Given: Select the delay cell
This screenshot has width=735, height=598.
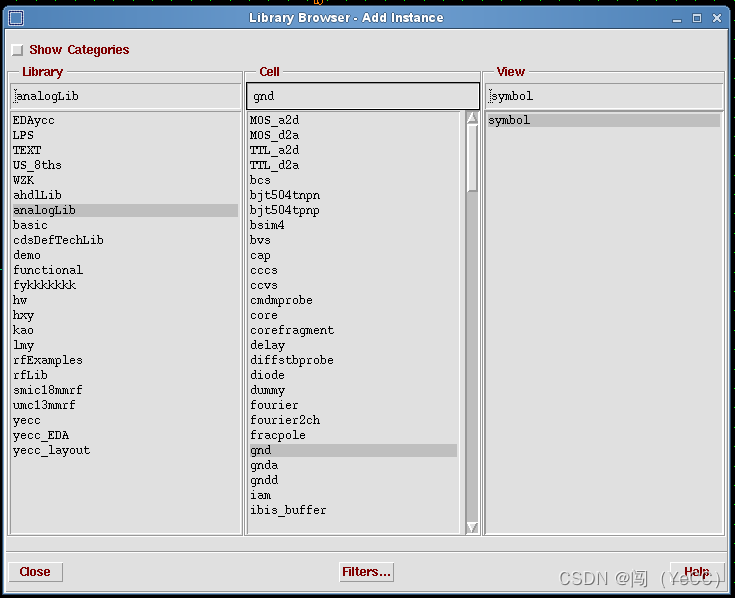Looking at the screenshot, I should (x=268, y=345).
